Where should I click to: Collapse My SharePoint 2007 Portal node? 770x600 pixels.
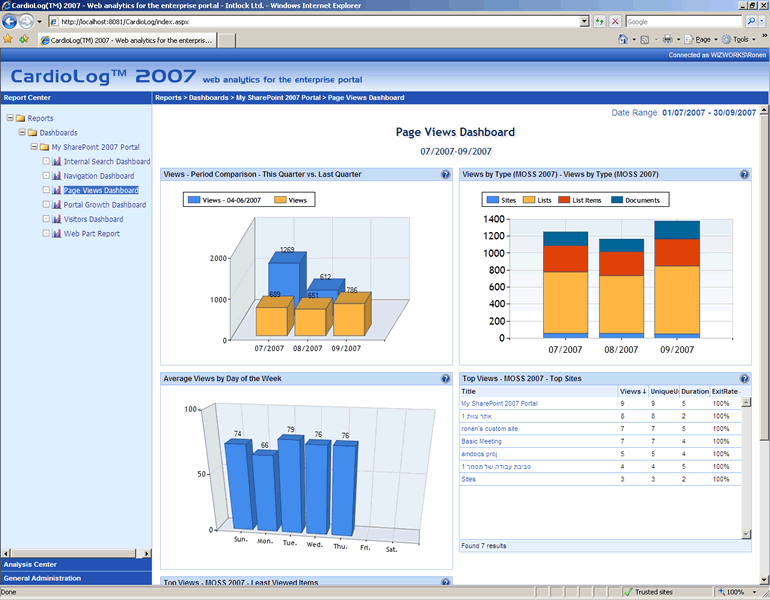(x=33, y=147)
